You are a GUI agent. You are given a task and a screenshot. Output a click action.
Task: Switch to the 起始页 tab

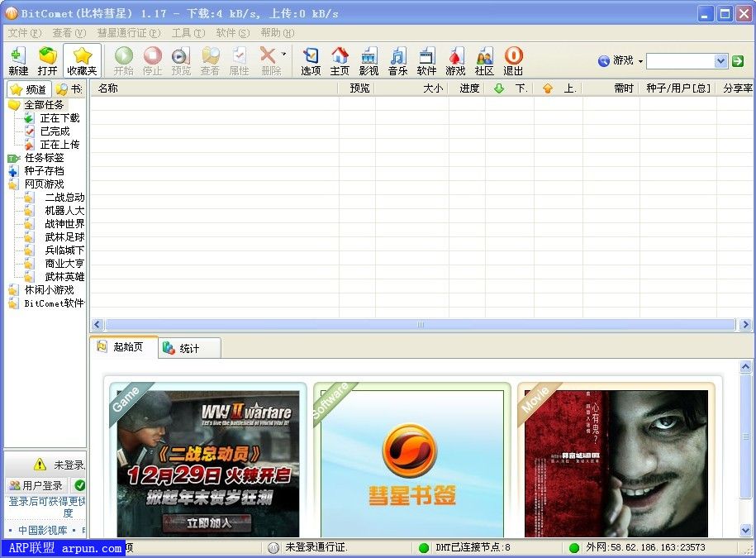click(124, 347)
